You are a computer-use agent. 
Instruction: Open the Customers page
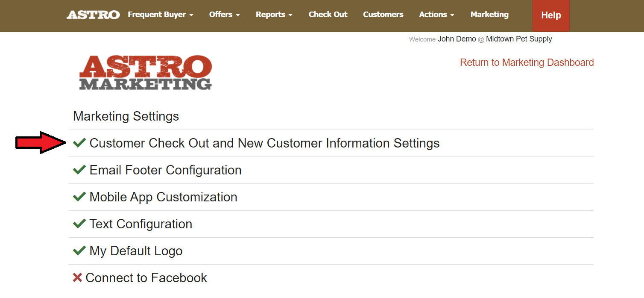pos(383,15)
